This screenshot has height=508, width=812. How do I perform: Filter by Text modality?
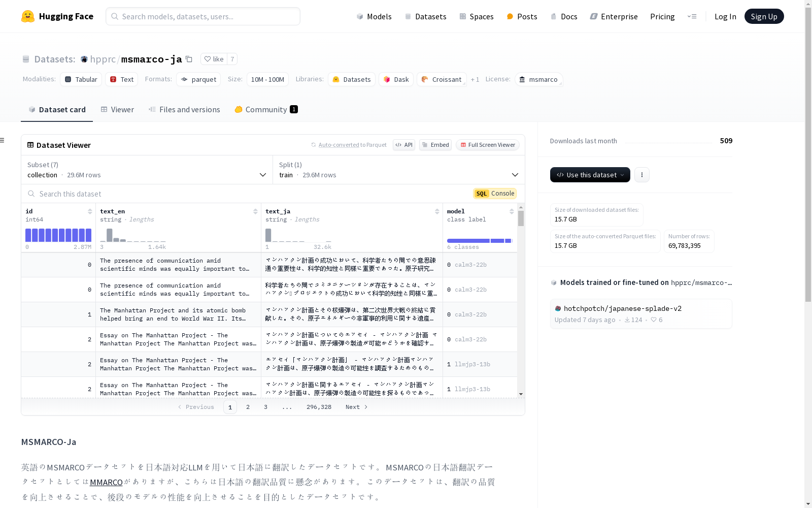point(122,79)
